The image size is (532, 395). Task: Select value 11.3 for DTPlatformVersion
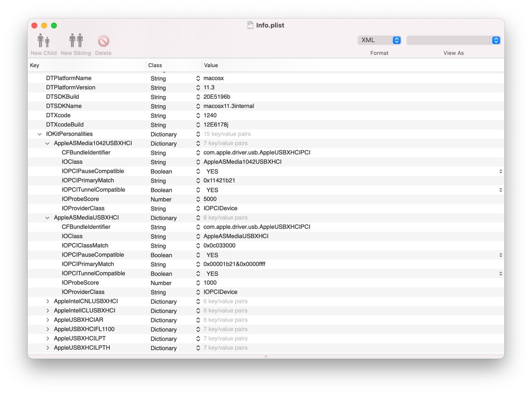(x=209, y=88)
